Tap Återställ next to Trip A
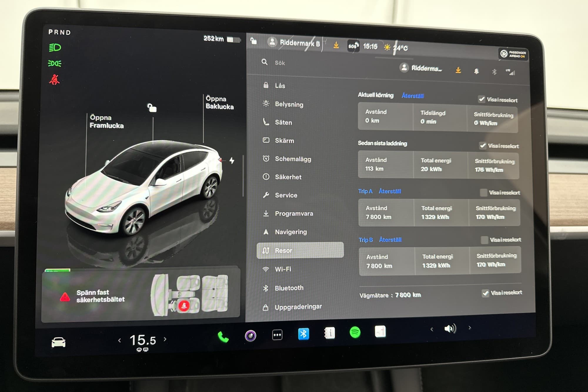 [x=390, y=191]
